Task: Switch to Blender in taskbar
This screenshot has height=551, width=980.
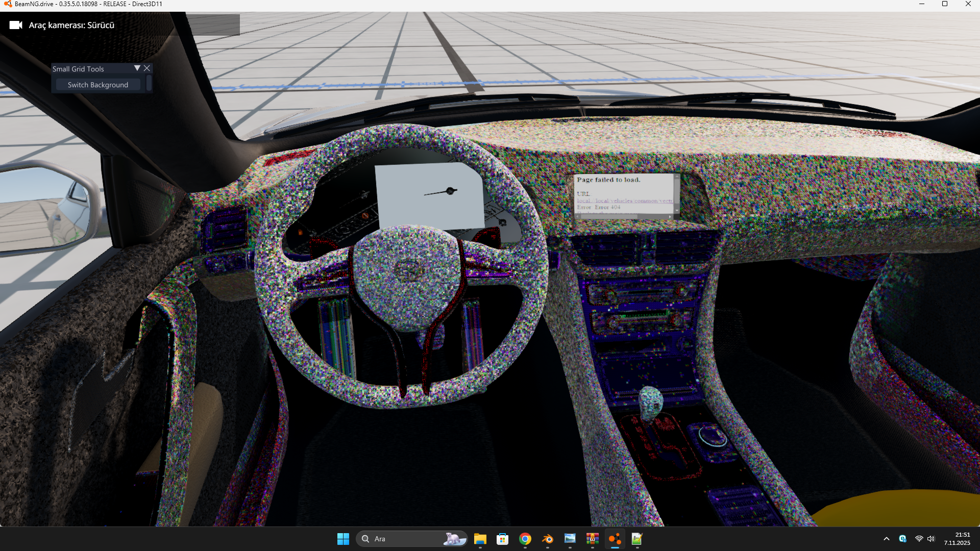Action: 547,539
